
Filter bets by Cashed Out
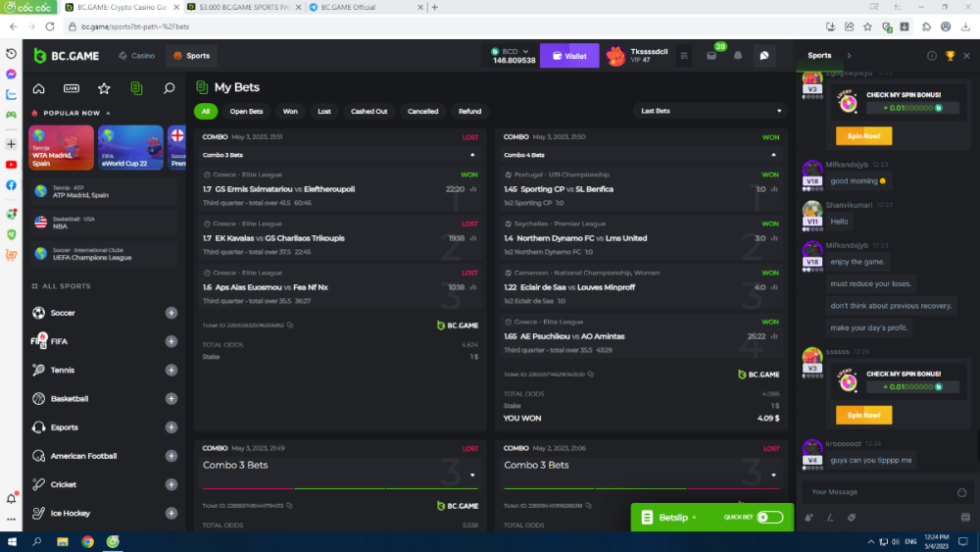369,111
